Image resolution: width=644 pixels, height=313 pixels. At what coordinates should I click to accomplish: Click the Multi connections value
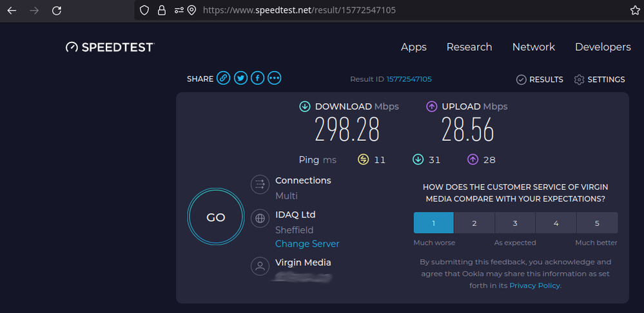click(x=286, y=196)
